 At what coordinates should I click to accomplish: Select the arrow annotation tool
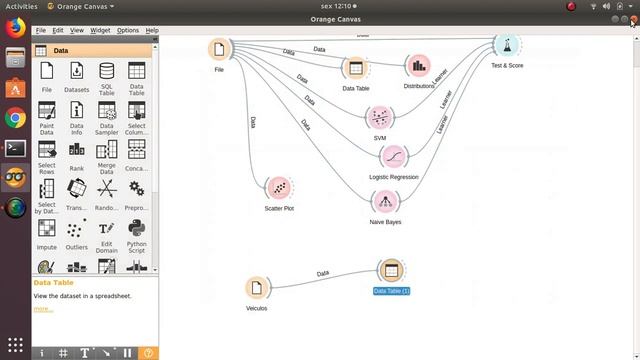point(107,353)
